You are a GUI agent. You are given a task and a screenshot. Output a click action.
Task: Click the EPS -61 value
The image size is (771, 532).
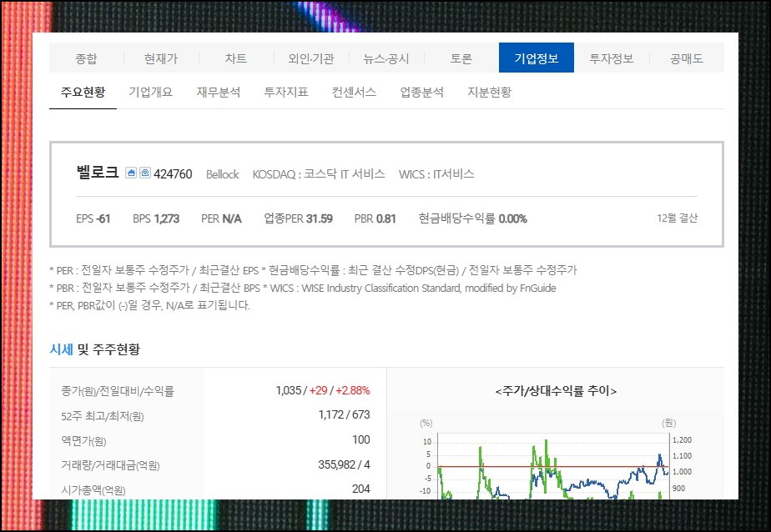(93, 218)
